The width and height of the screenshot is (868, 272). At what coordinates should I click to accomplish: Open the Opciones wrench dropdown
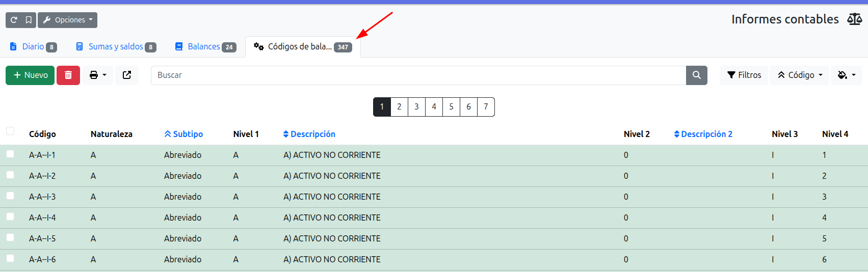point(67,20)
